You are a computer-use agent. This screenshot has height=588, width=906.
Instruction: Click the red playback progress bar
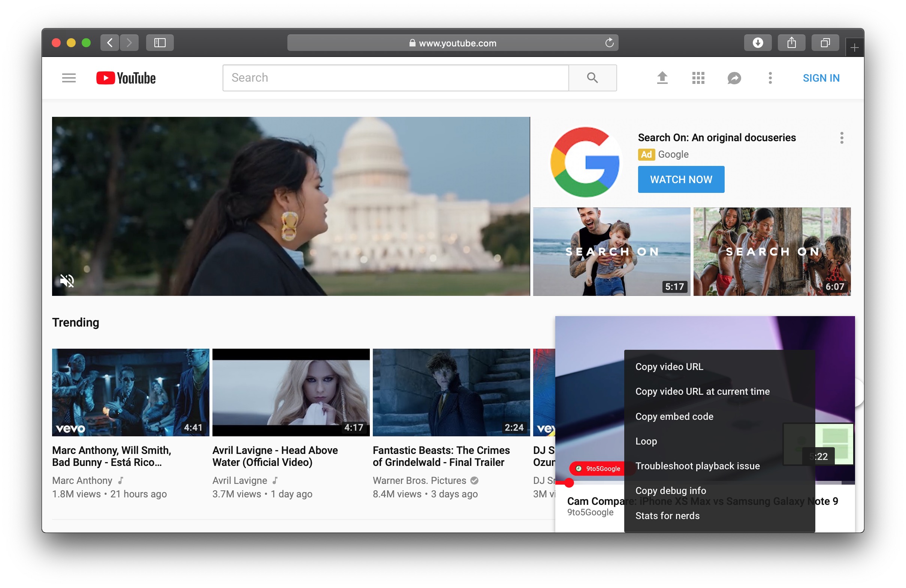click(x=569, y=483)
